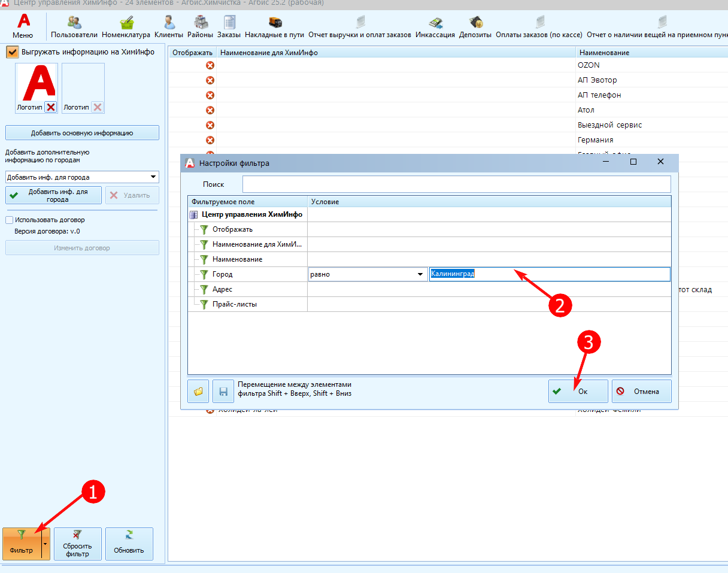The height and width of the screenshot is (573, 728).
Task: Click the Поиск field in filter settings
Action: (x=457, y=184)
